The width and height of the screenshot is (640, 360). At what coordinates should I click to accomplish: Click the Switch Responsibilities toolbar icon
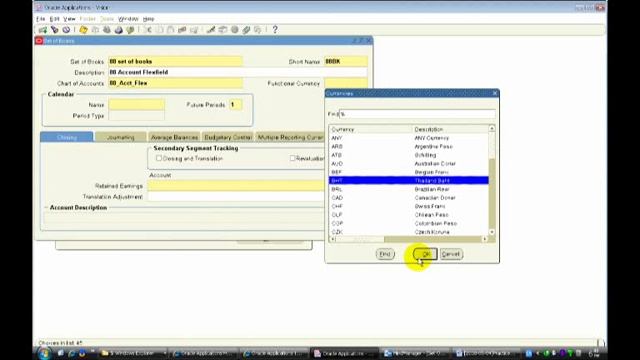(107, 30)
